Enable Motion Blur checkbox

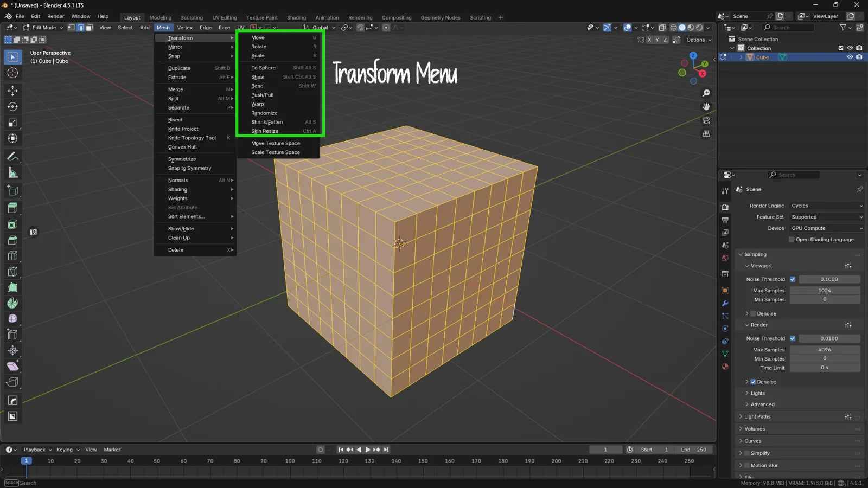pyautogui.click(x=747, y=465)
